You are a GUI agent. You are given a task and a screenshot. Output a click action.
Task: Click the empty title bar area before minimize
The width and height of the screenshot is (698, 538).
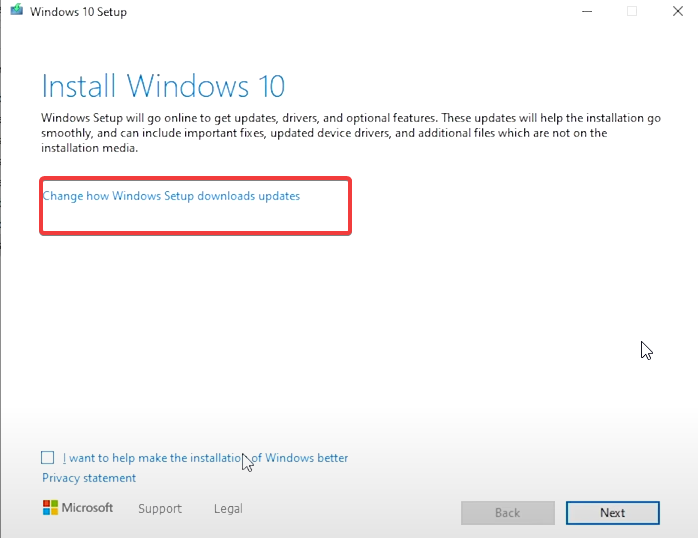[x=350, y=12]
